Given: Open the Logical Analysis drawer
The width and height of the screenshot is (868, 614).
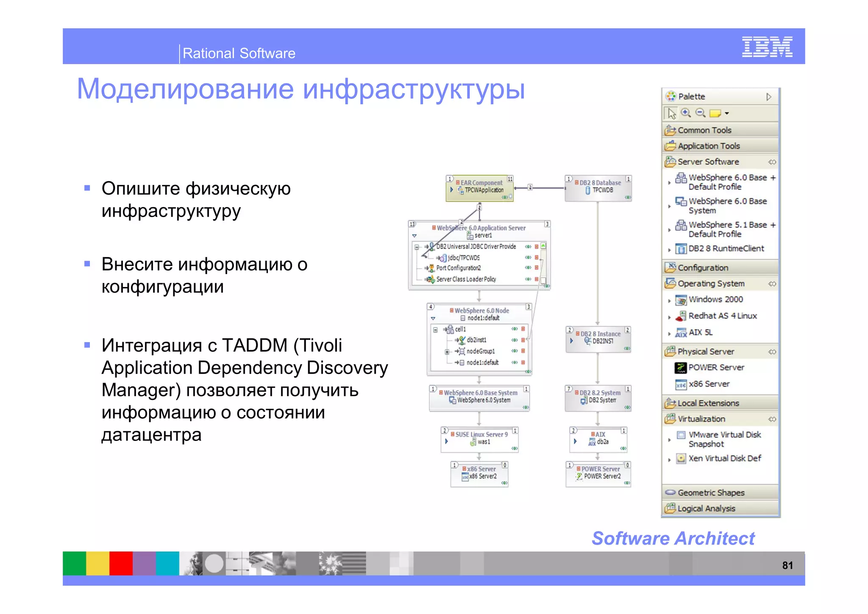Looking at the screenshot, I should 721,508.
